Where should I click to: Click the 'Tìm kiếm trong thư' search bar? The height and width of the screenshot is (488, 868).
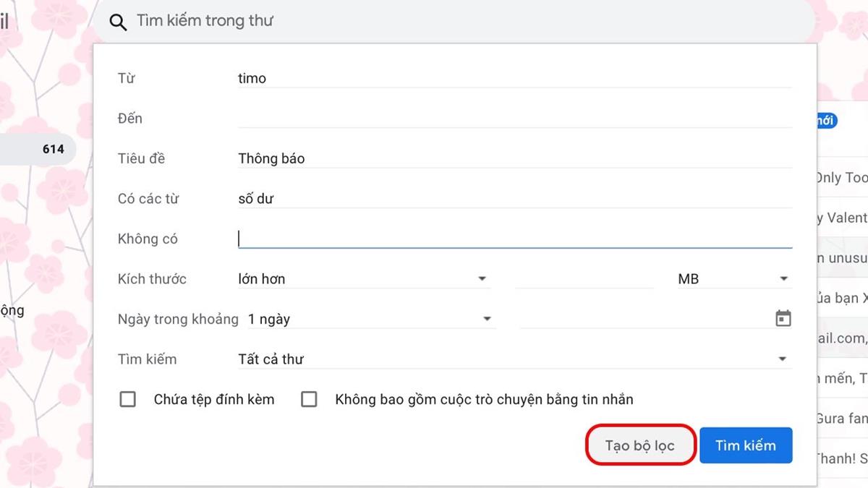click(463, 22)
